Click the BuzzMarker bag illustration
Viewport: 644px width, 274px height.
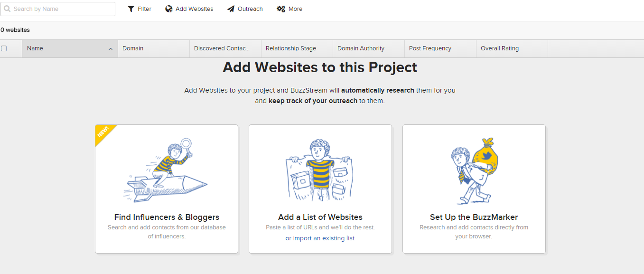coord(474,171)
